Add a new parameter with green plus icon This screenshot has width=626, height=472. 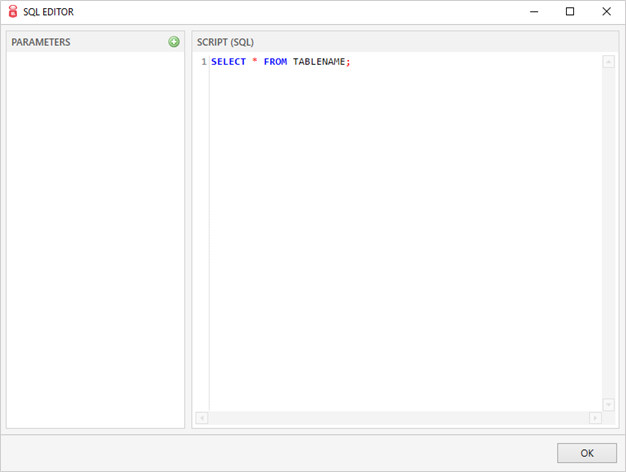pyautogui.click(x=174, y=42)
